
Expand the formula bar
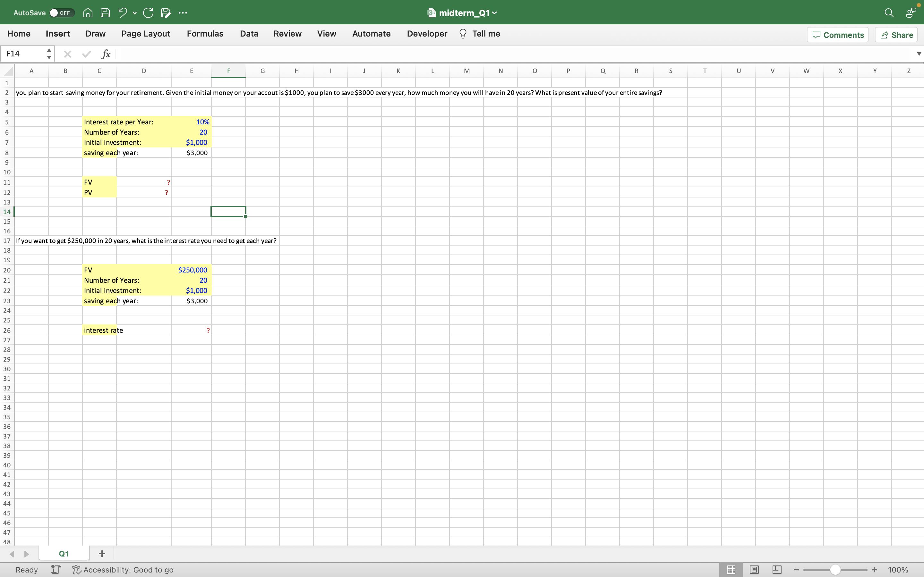[x=919, y=54]
